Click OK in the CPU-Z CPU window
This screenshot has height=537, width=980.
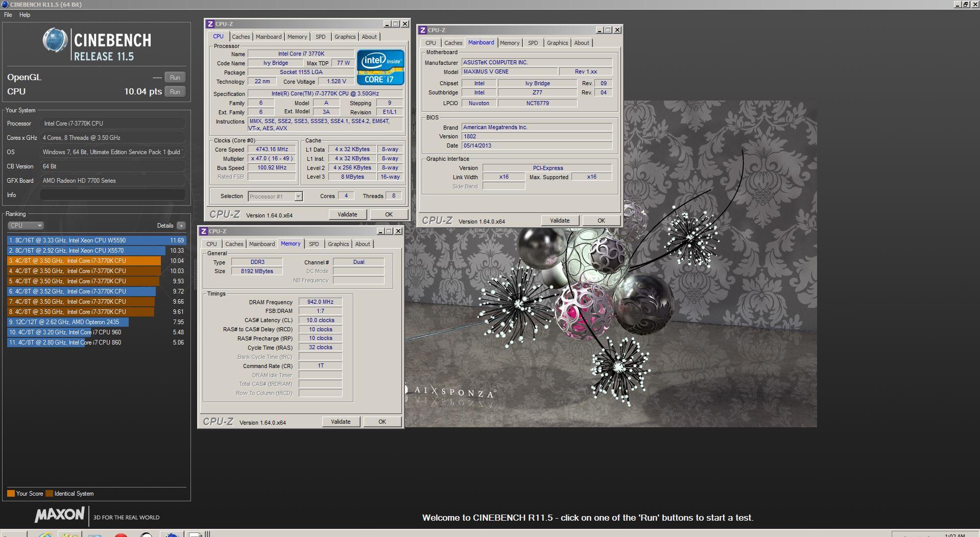coord(389,214)
